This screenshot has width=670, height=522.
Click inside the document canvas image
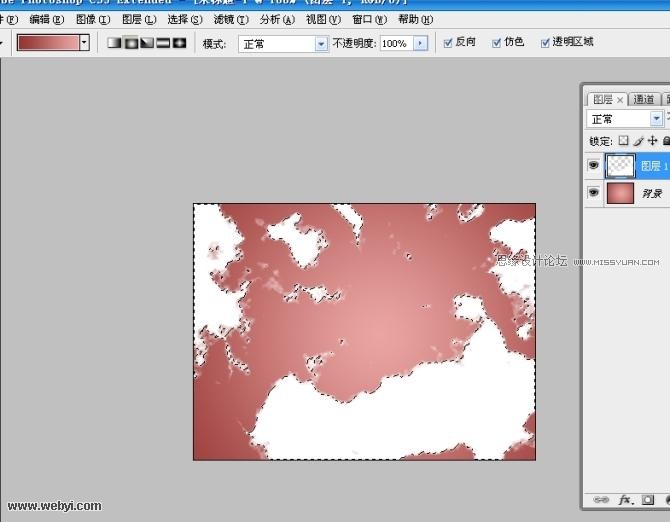[364, 331]
